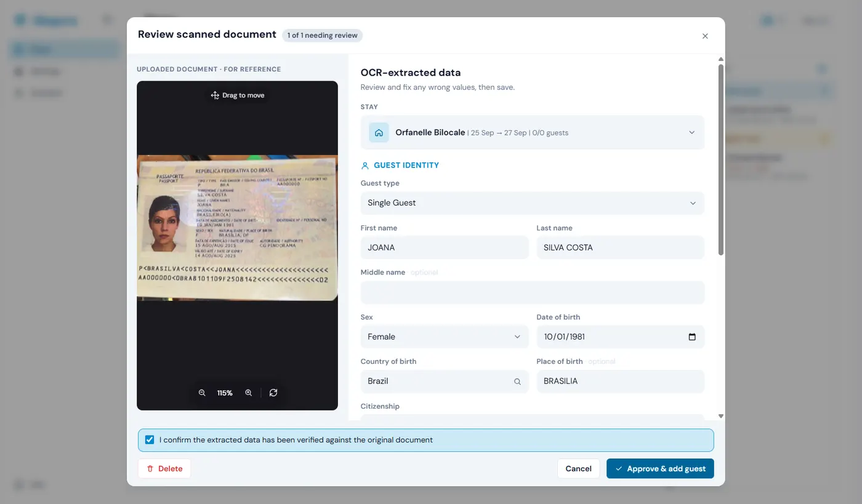Click the scrollbar up arrow

pyautogui.click(x=721, y=60)
